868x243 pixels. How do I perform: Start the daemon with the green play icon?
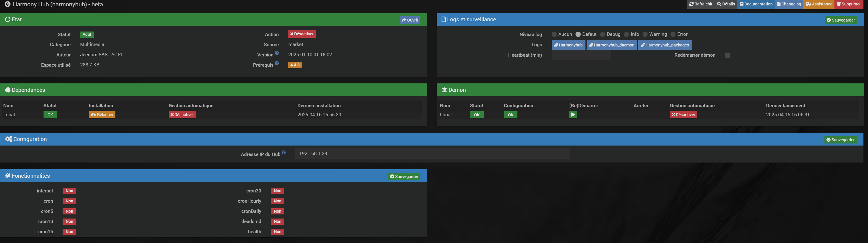(x=573, y=115)
